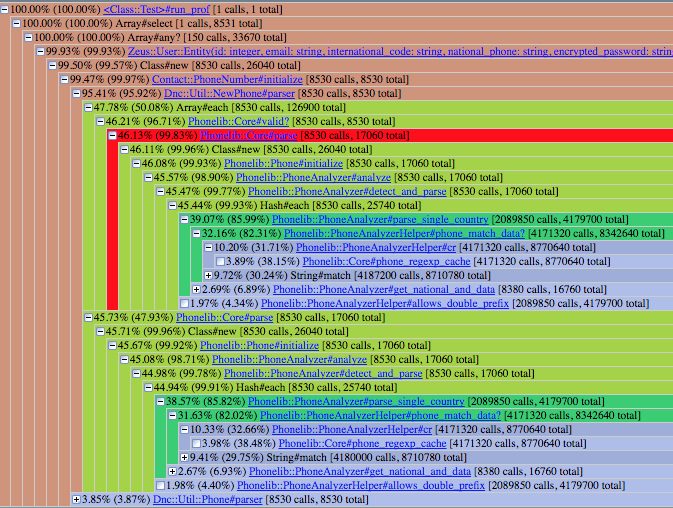673x508 pixels.
Task: Click the empty box beside 3.98% phone_regexp_cache
Action: pos(196,443)
